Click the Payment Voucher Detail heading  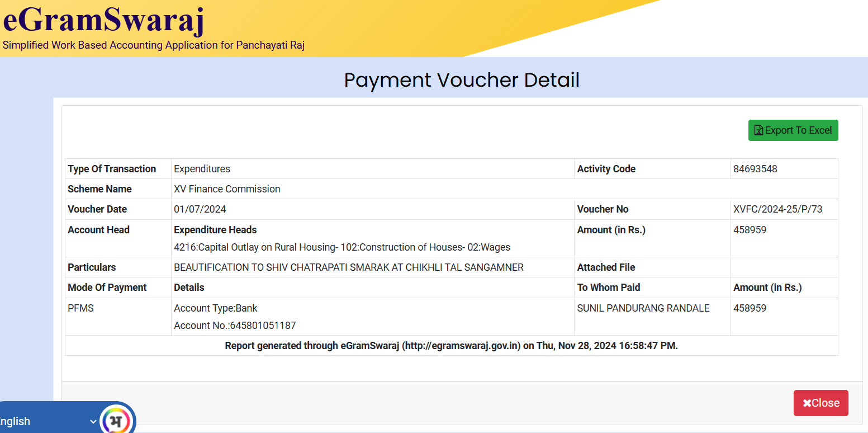pyautogui.click(x=462, y=80)
